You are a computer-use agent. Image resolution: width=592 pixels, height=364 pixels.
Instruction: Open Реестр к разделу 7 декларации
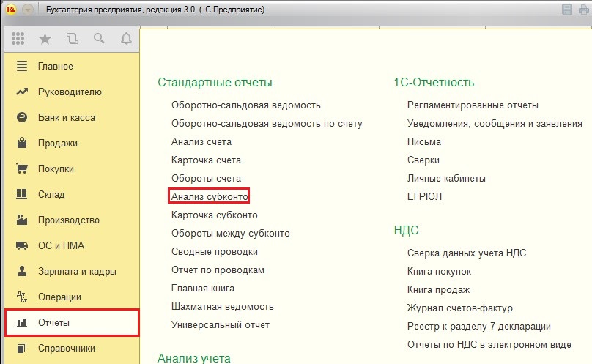(x=478, y=326)
